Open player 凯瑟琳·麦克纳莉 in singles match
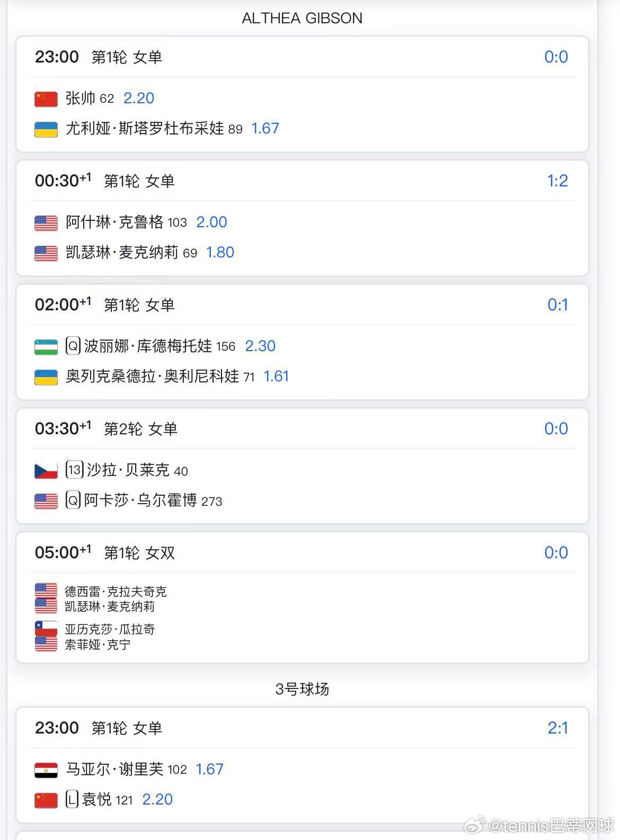The width and height of the screenshot is (620, 840). [x=121, y=252]
